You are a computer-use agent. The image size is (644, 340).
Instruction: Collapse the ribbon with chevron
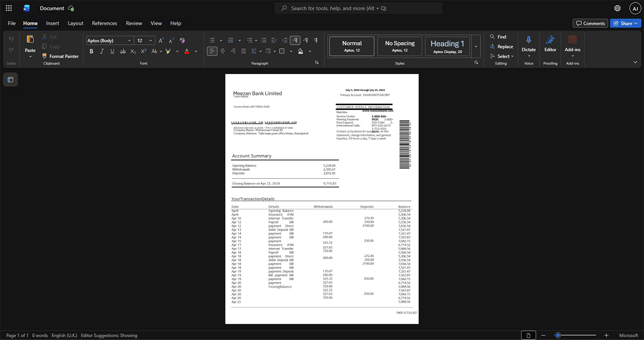pyautogui.click(x=635, y=62)
